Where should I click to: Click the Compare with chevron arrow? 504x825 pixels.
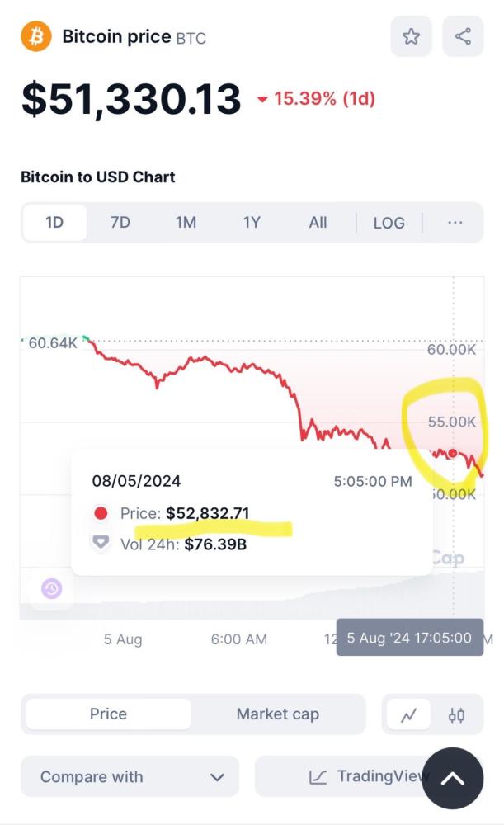point(217,777)
